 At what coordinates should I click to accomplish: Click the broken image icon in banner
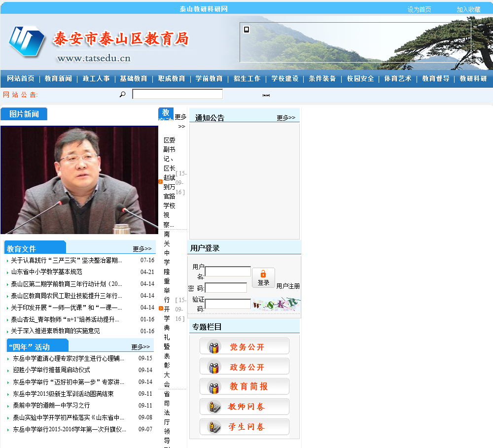tap(246, 30)
